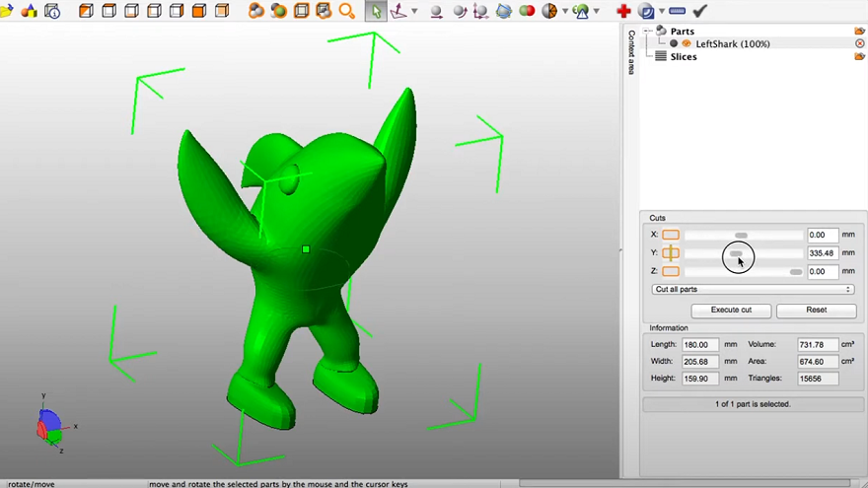Click the Y cut value field 335.48
This screenshot has height=488, width=868.
[823, 252]
